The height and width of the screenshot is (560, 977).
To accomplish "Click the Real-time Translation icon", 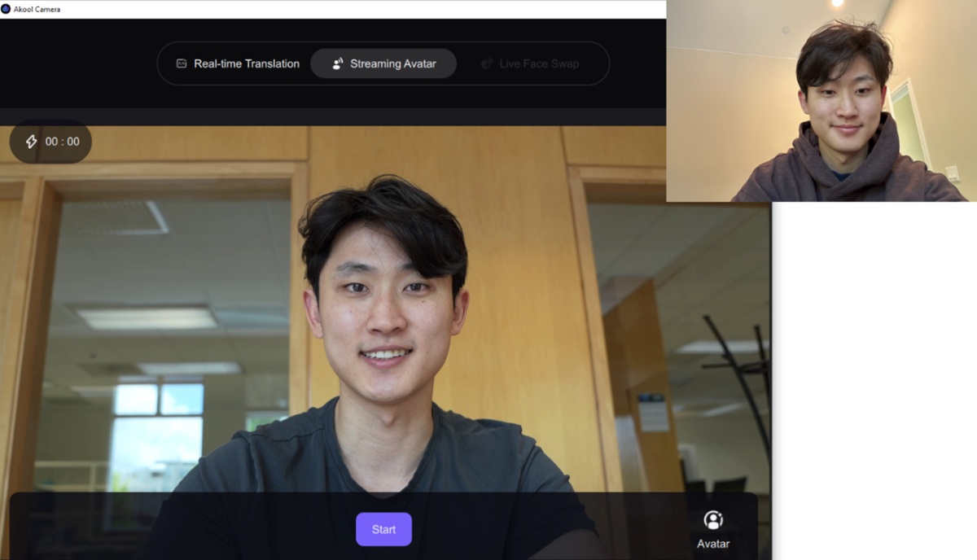I will [x=182, y=63].
